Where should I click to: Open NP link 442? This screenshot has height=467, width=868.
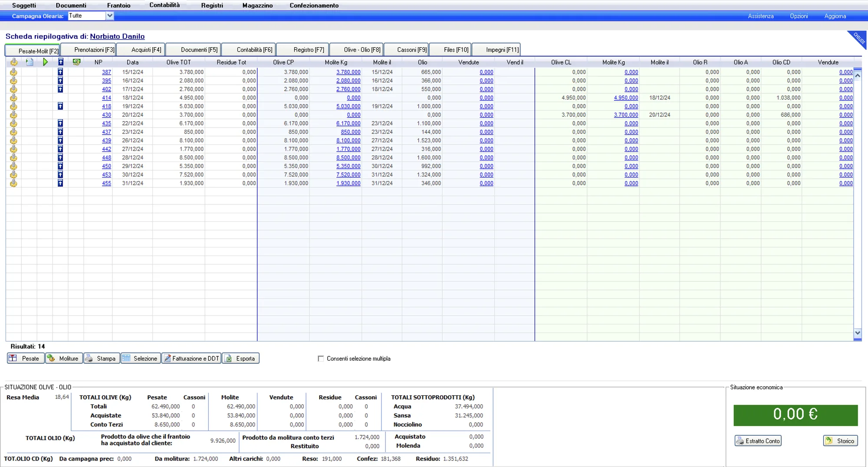point(106,149)
